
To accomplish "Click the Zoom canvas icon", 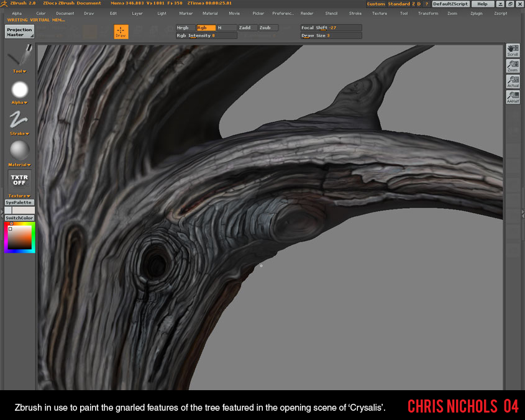I will pyautogui.click(x=513, y=66).
